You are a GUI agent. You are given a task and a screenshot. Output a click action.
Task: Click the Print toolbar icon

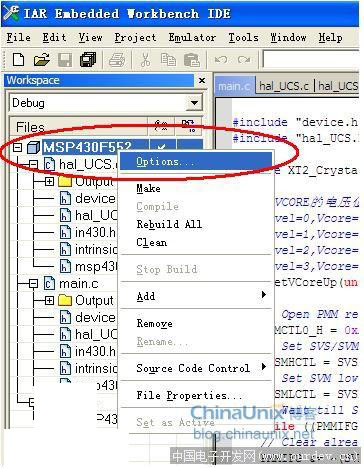pos(117,60)
